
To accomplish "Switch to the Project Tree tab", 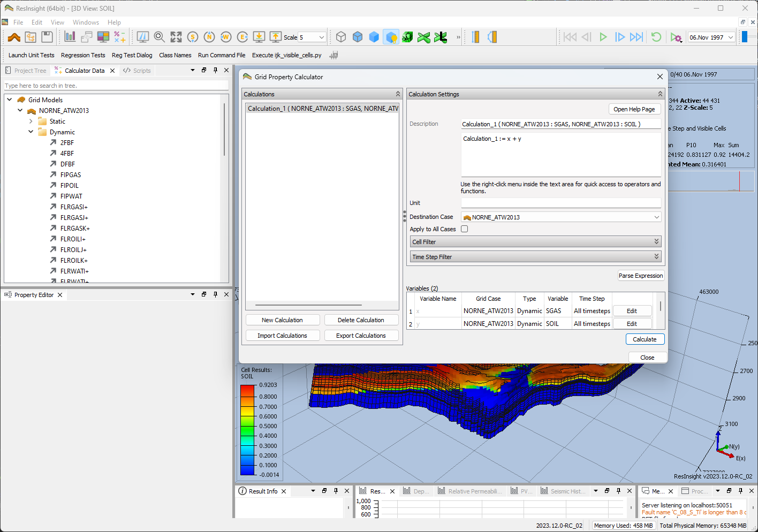I will point(26,71).
